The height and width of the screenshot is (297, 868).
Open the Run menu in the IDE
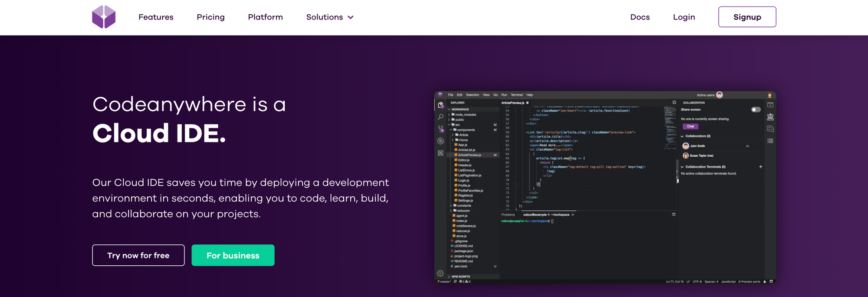coord(504,95)
